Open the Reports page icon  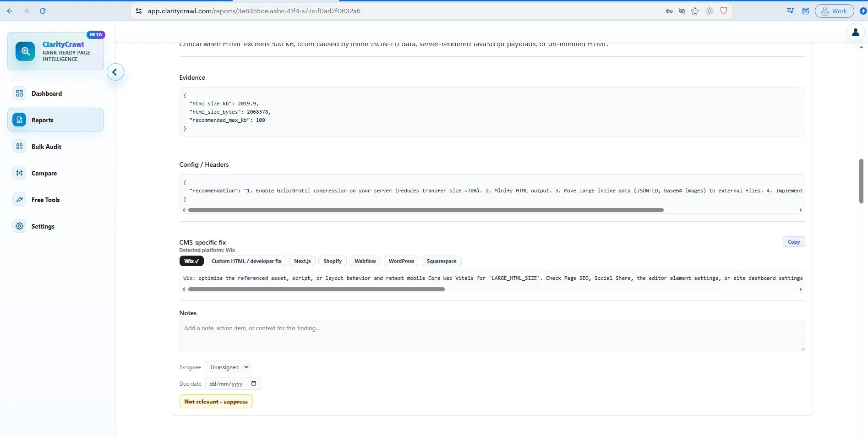(x=19, y=120)
